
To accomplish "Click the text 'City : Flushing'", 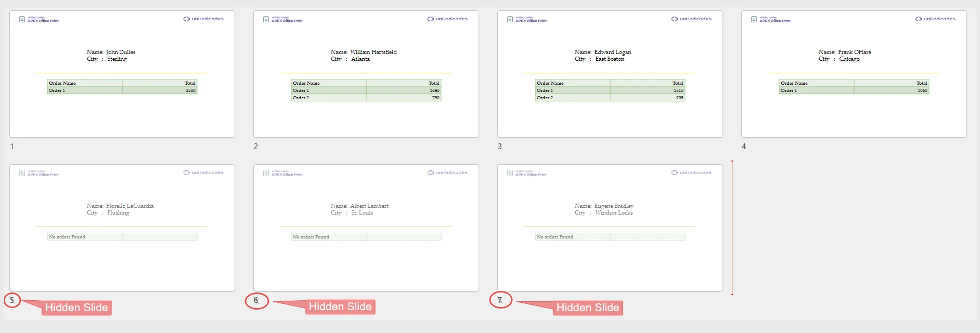I will [108, 213].
